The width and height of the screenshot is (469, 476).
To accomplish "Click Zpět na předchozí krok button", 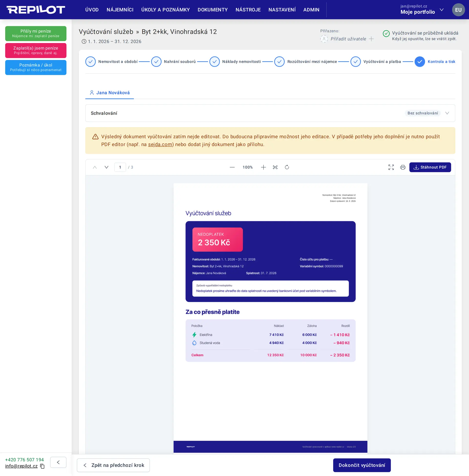I will [113, 465].
